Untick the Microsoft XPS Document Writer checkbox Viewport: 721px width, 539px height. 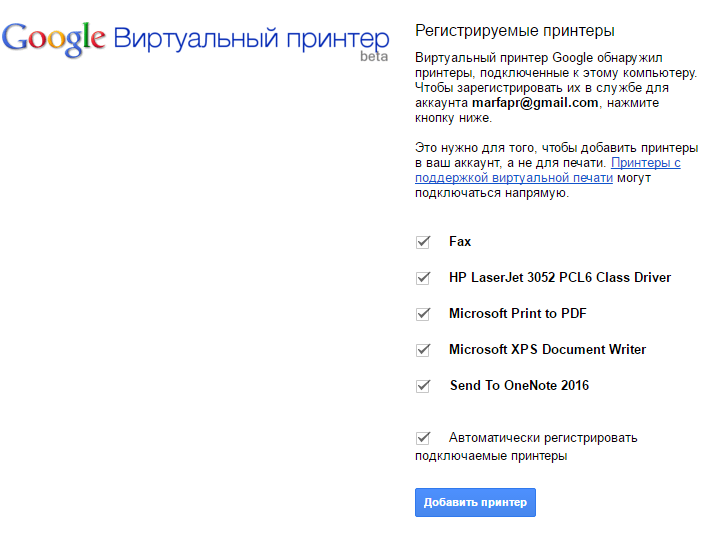423,350
